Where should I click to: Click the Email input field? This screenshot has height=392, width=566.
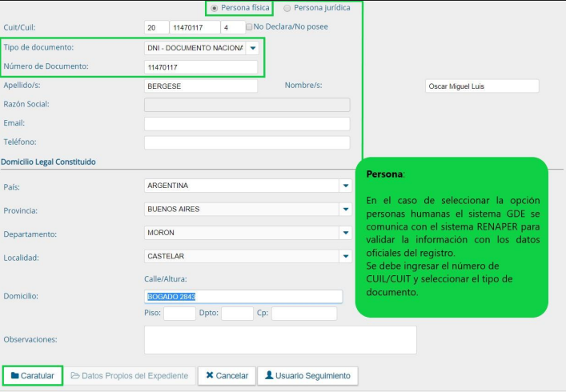pos(247,124)
